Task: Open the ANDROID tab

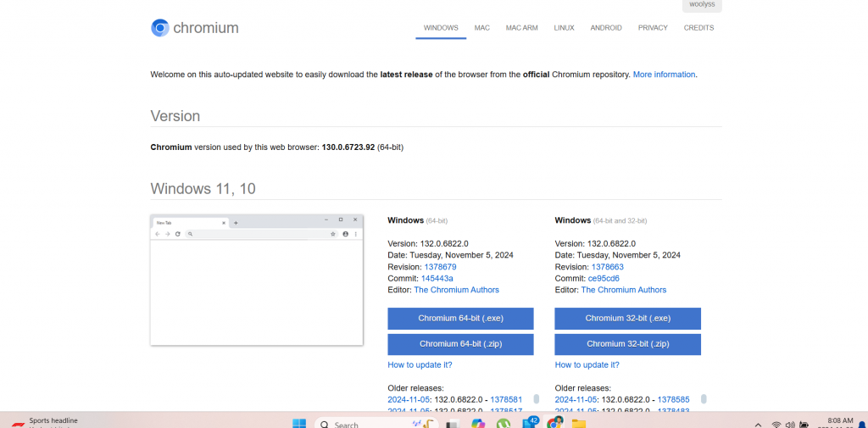Action: point(605,28)
